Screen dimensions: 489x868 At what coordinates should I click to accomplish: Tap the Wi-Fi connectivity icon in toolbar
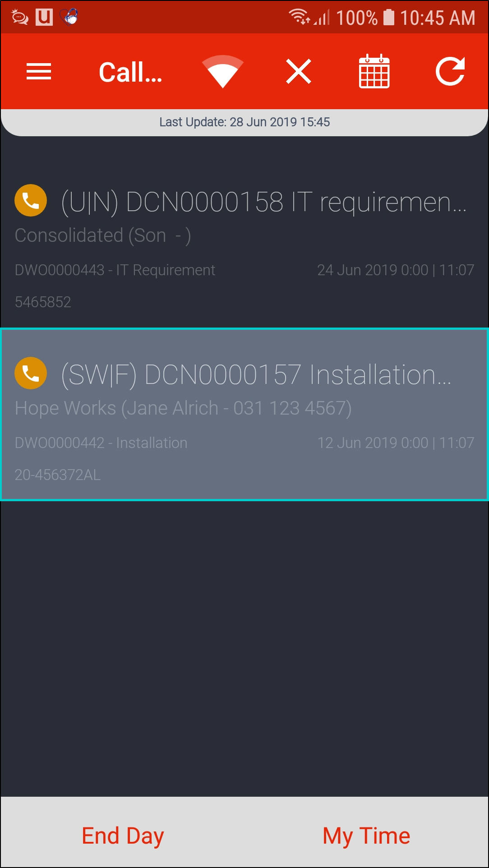(x=223, y=71)
